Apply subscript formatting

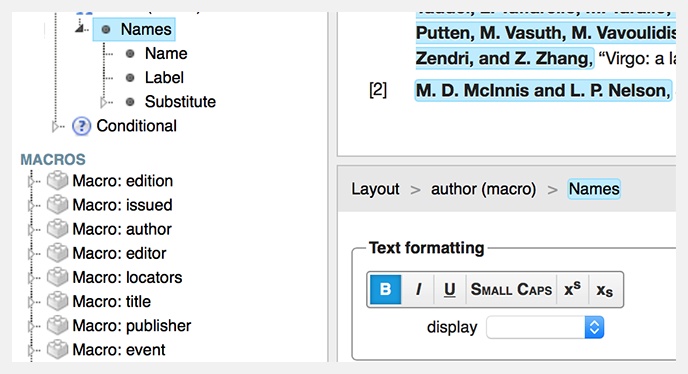point(605,289)
